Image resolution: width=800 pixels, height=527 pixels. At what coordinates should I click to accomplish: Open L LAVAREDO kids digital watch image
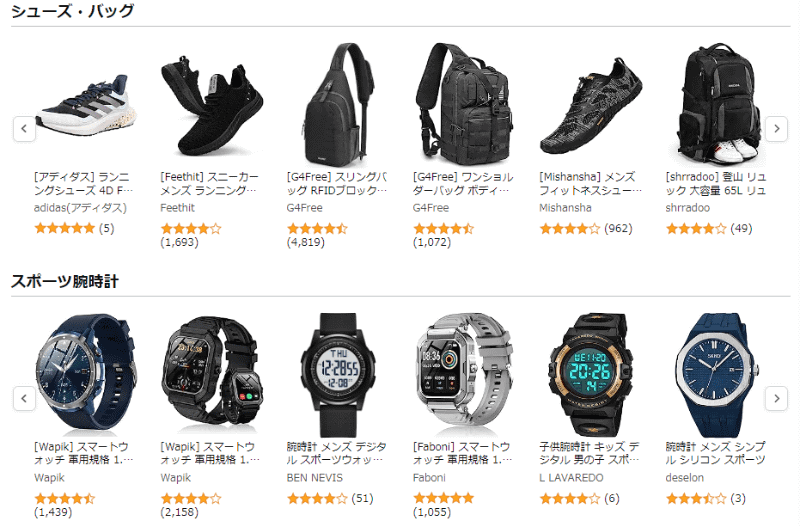coord(590,374)
